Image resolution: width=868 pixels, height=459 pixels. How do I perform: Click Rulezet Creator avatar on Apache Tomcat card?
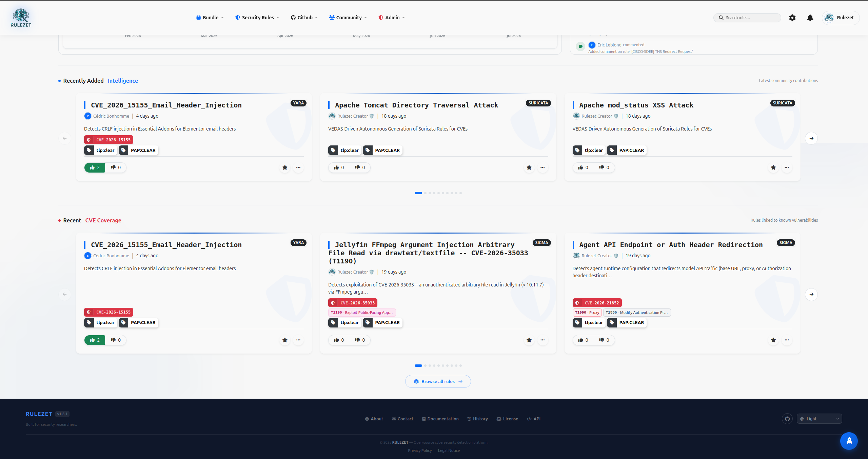(332, 116)
